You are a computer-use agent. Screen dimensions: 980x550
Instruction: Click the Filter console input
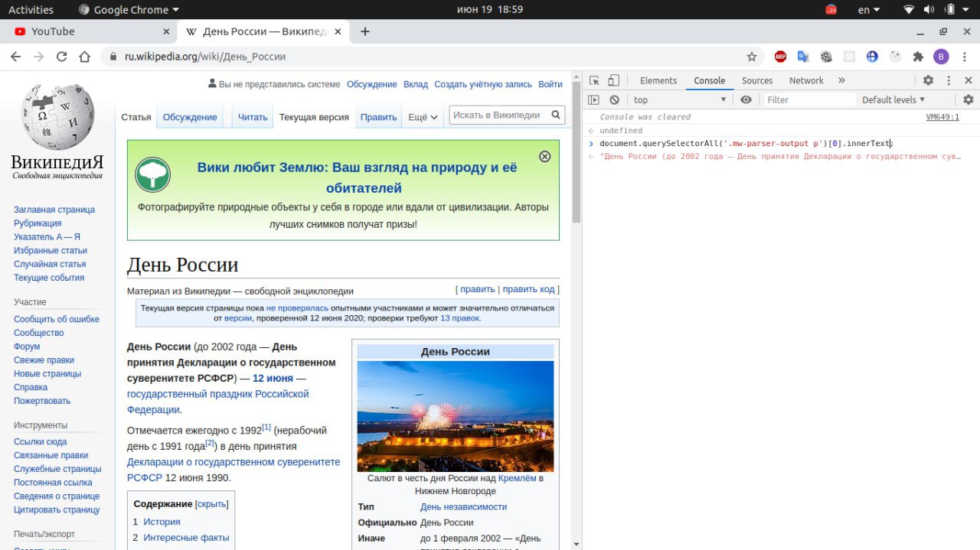[809, 100]
